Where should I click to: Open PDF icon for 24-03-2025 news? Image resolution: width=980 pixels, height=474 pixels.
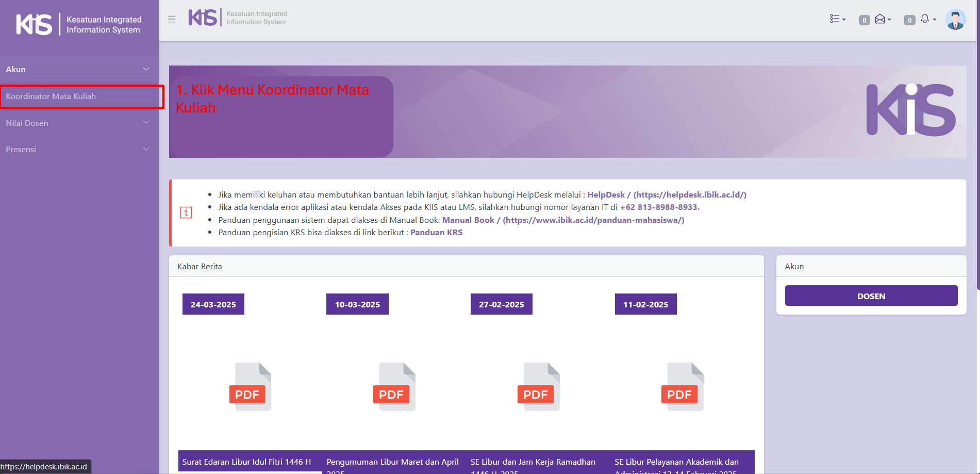tap(250, 387)
